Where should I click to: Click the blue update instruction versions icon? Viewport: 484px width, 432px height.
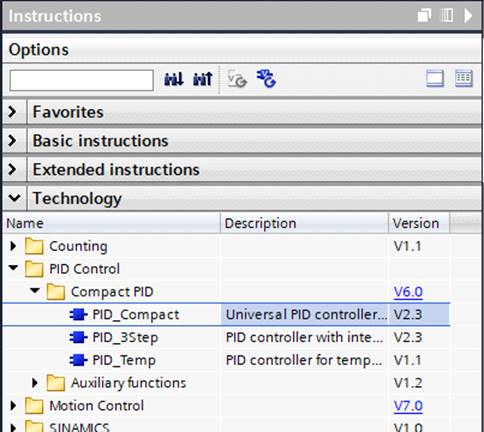pyautogui.click(x=266, y=79)
